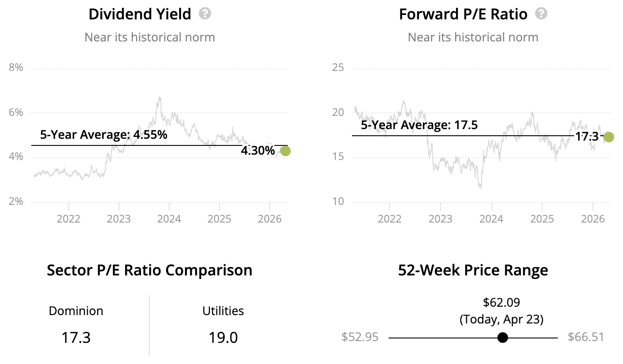This screenshot has width=623, height=364.
Task: Click the 8% gridline label on yield chart
Action: [x=16, y=67]
